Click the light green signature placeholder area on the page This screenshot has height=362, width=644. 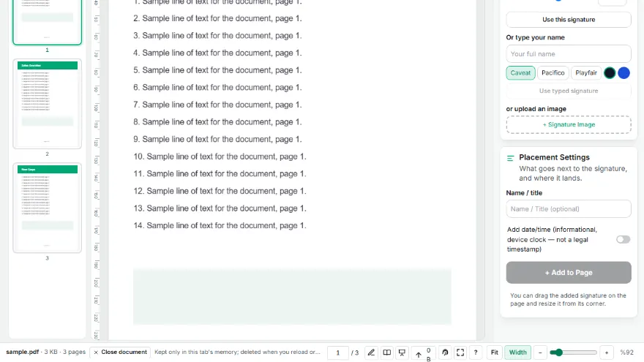[x=292, y=297]
